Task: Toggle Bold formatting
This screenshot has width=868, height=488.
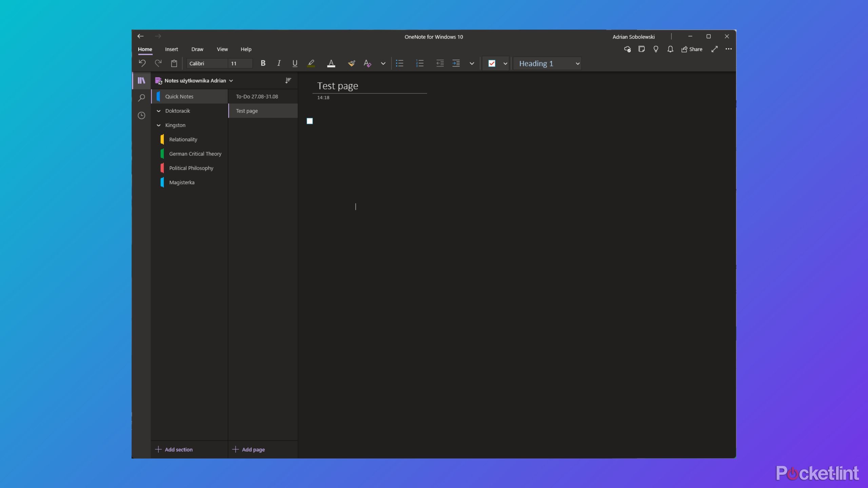Action: coord(263,63)
